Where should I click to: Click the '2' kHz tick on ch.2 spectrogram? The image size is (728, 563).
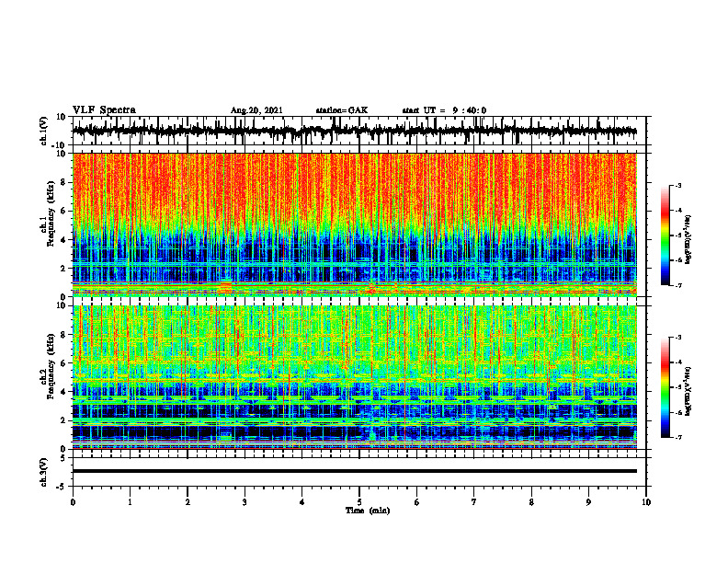63,420
